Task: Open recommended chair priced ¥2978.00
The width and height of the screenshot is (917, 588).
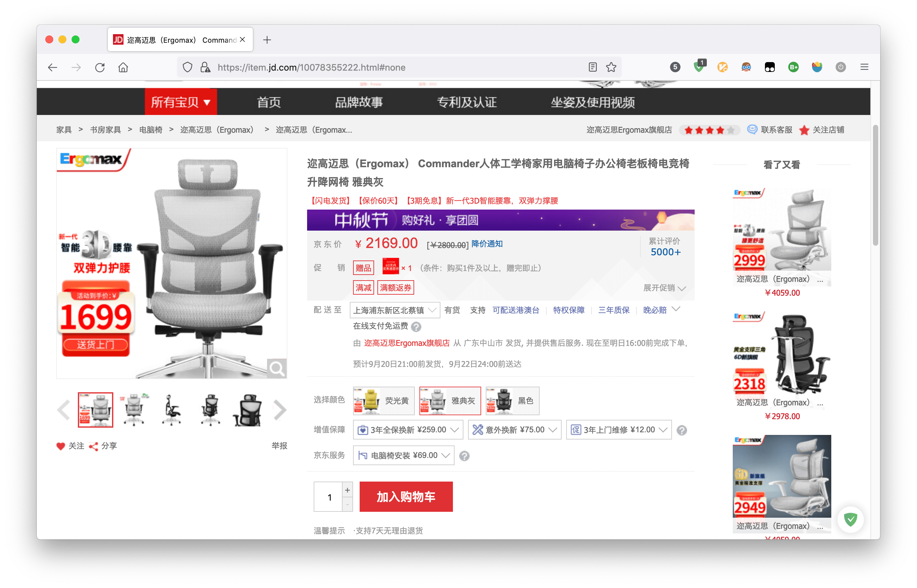Action: (782, 365)
